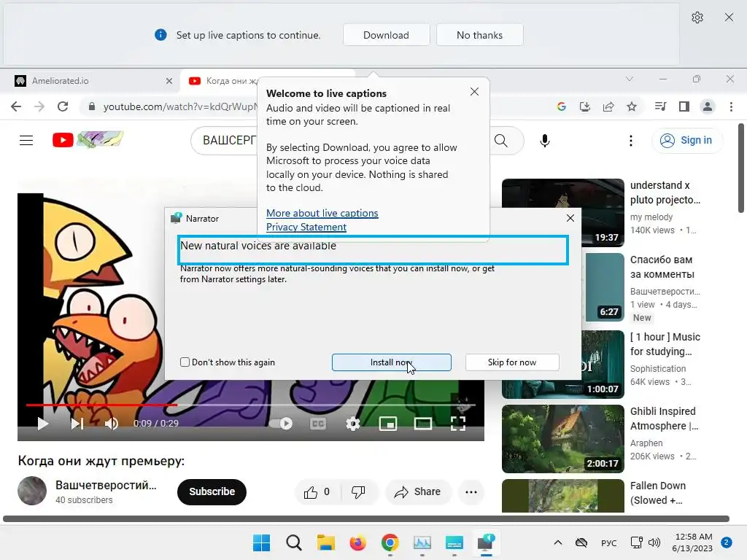Click the page vertical scrollbar
The image size is (747, 560).
(741, 168)
